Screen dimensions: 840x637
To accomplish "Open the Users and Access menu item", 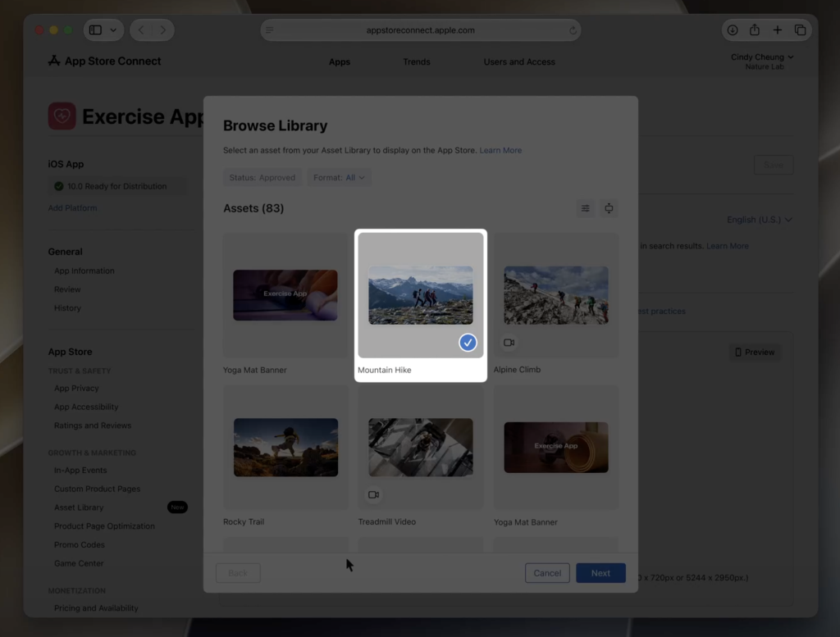I will click(x=519, y=61).
